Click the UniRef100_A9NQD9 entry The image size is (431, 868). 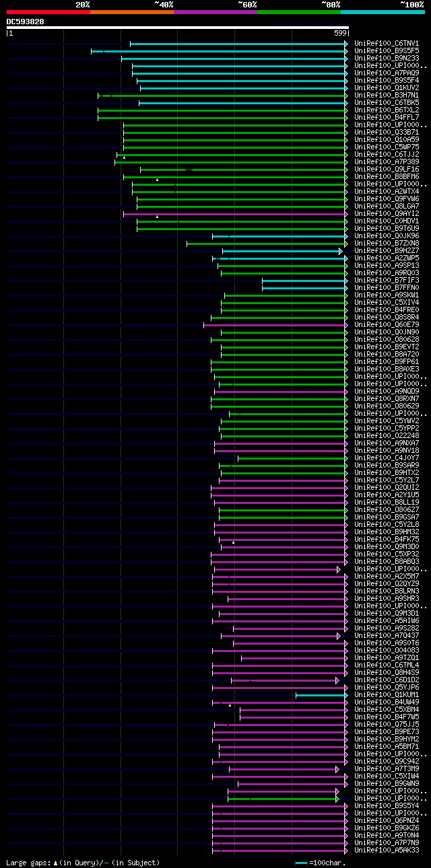pyautogui.click(x=387, y=392)
